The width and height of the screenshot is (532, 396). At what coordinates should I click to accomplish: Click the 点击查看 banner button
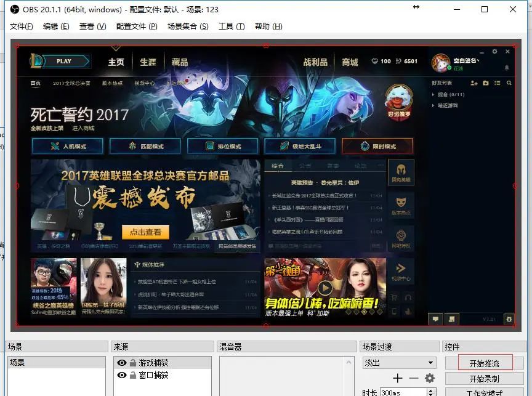(x=145, y=232)
